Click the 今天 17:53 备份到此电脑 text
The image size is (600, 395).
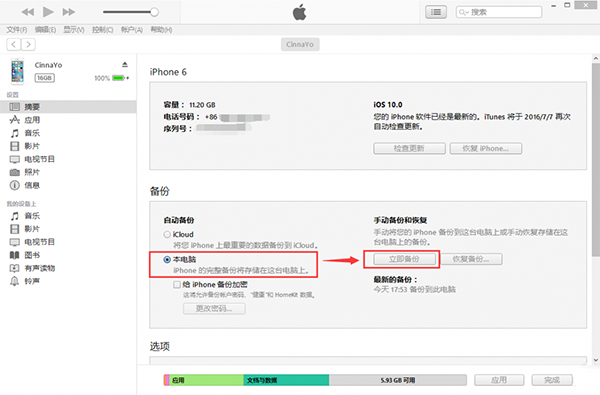click(414, 289)
